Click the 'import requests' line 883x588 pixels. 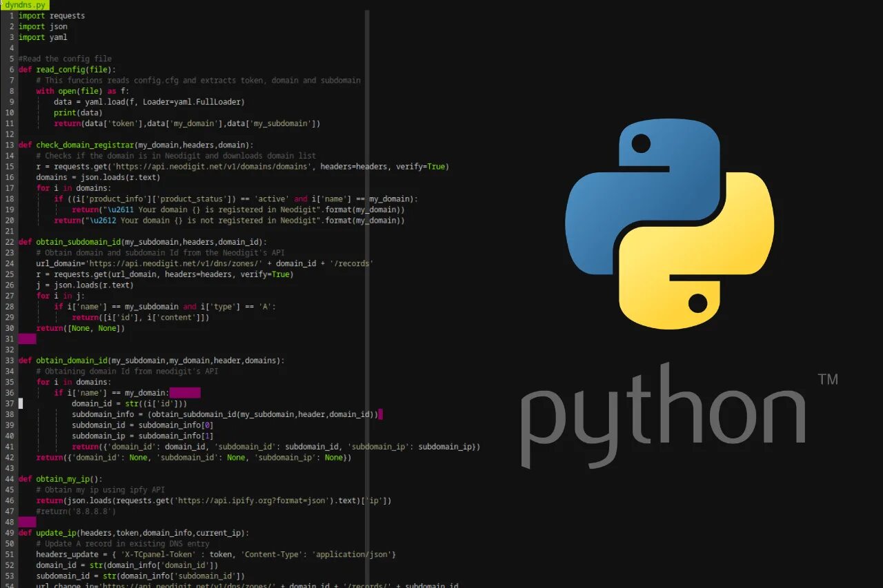click(x=52, y=16)
